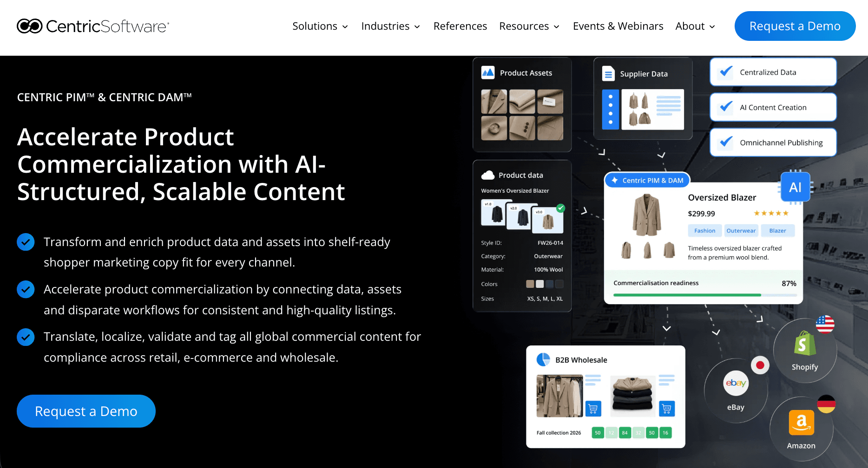Click the material value '100% Wool'
Viewport: 868px width, 468px height.
tap(548, 270)
